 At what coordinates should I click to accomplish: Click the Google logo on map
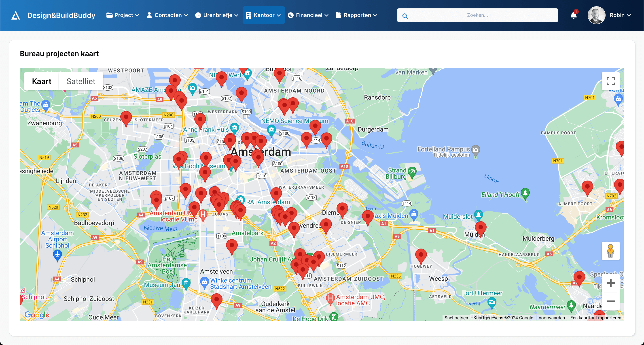pyautogui.click(x=37, y=315)
